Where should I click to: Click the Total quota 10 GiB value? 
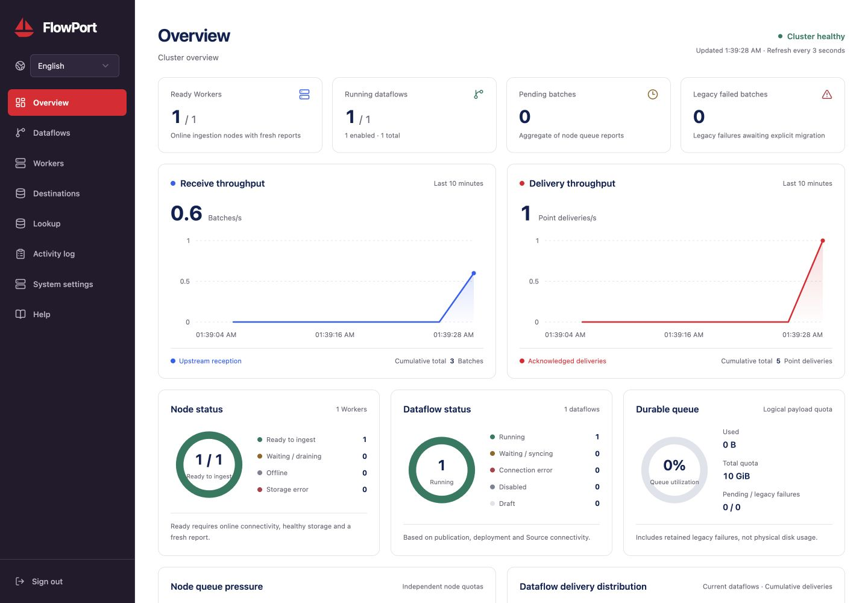coord(737,476)
